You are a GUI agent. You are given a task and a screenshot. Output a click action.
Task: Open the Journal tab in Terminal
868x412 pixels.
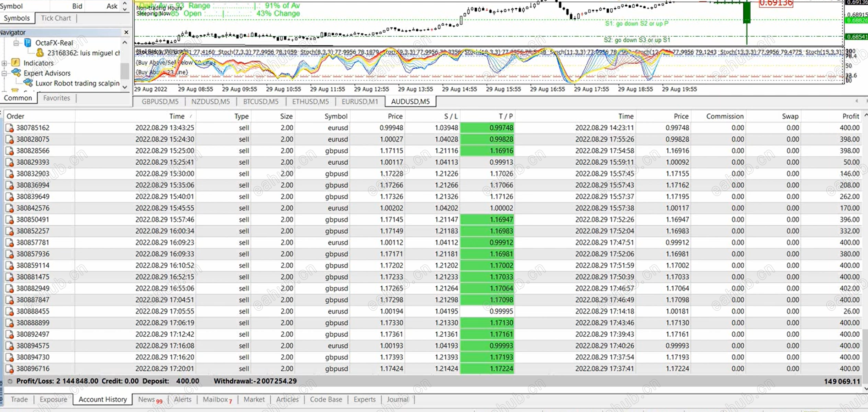pos(397,400)
